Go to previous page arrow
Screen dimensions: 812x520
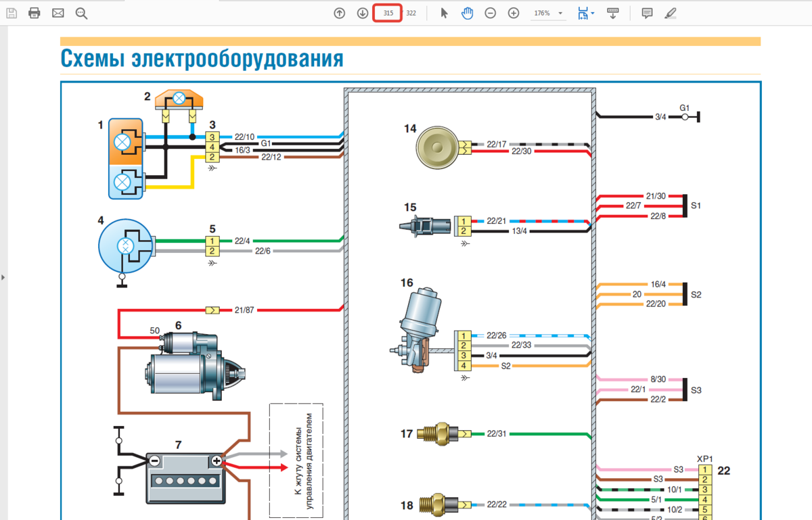click(x=340, y=13)
